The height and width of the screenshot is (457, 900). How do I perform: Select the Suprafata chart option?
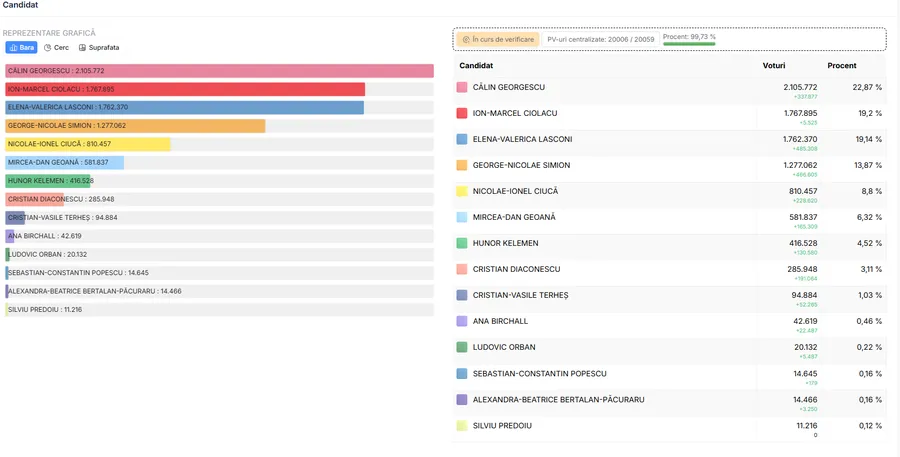click(x=98, y=47)
